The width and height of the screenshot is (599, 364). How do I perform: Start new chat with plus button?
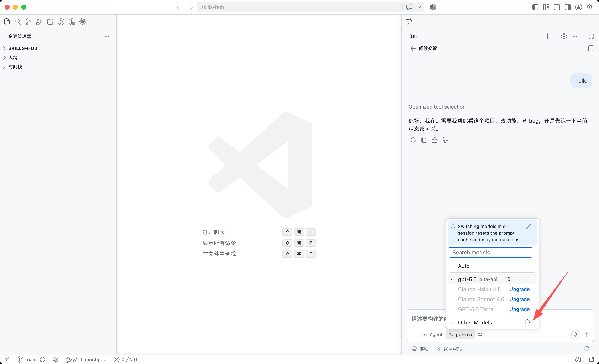click(x=547, y=36)
